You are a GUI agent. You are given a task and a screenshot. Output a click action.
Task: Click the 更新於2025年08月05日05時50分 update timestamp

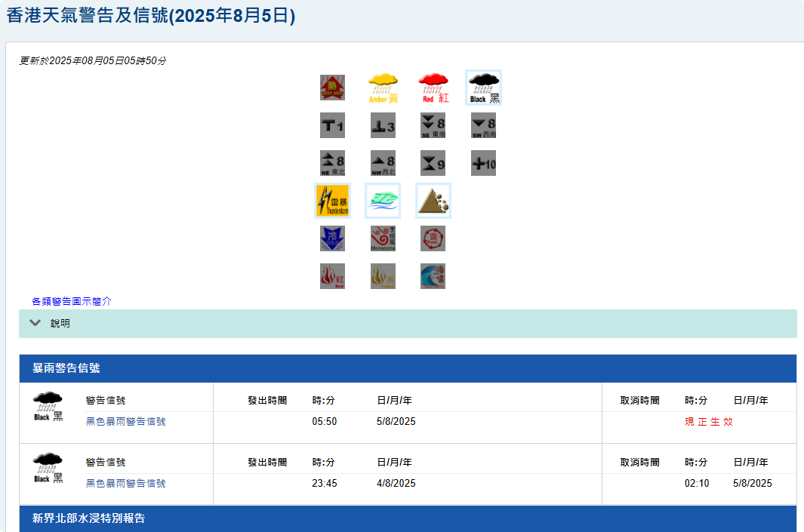(93, 61)
